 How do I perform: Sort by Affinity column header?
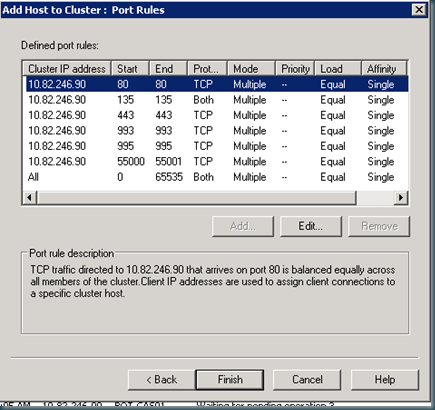click(384, 69)
